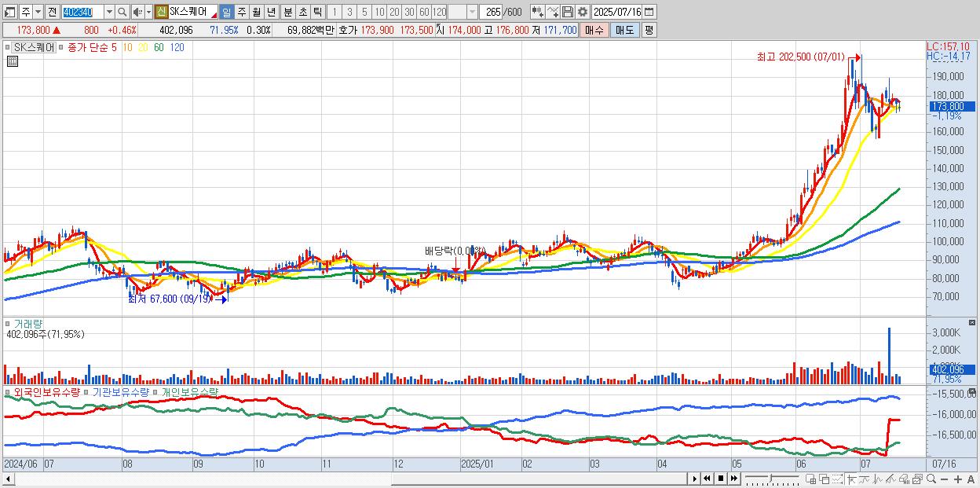Select the 30 interval preset button

tap(409, 12)
